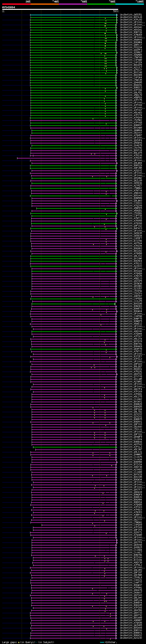The image size is (146, 644).
Task: Open the UniRef100_A7PLM3 hit
Action: (x=131, y=20)
